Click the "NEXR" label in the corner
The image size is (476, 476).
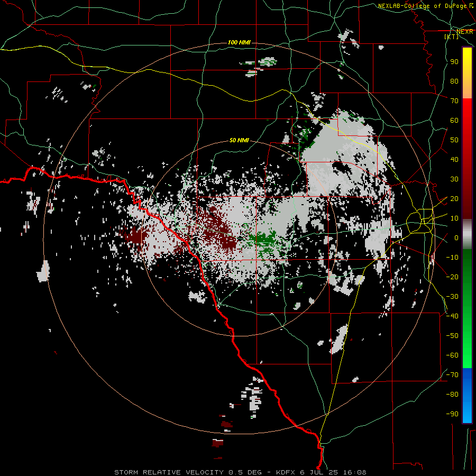pos(465,32)
